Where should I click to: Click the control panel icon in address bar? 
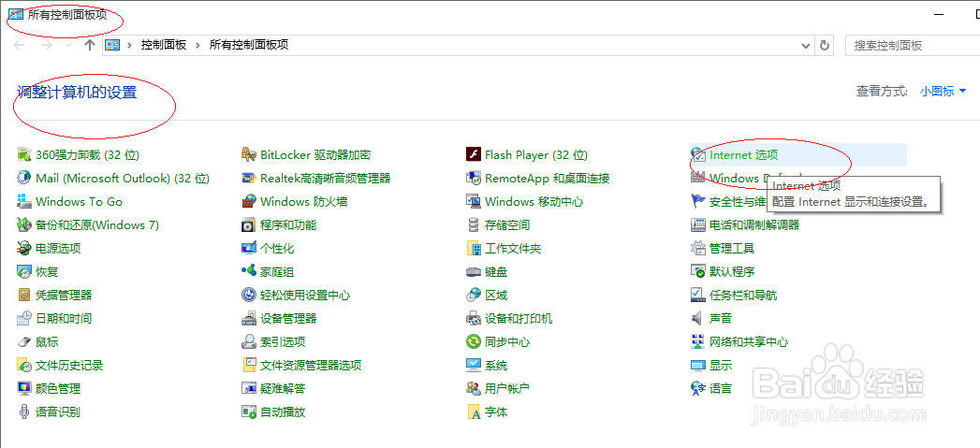[112, 45]
